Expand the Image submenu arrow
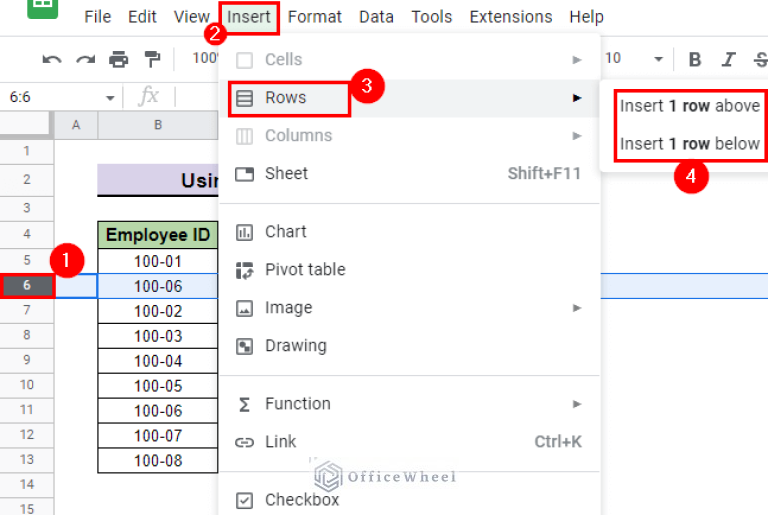The width and height of the screenshot is (768, 515). click(576, 308)
